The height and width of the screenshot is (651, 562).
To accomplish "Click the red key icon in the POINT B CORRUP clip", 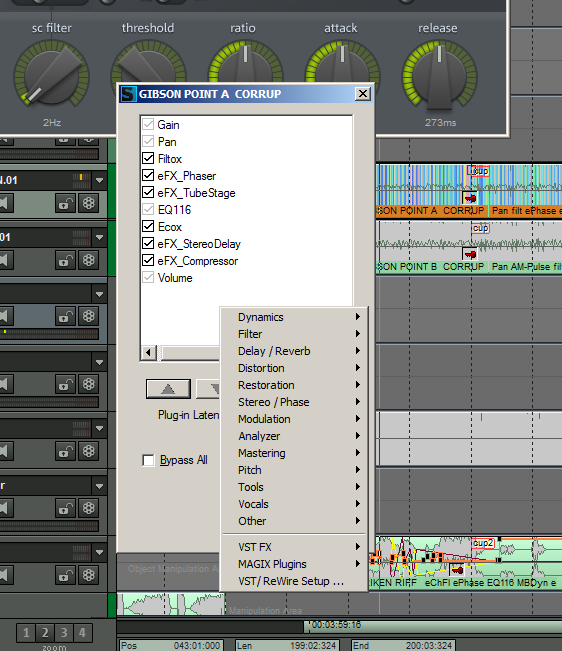I will click(470, 254).
